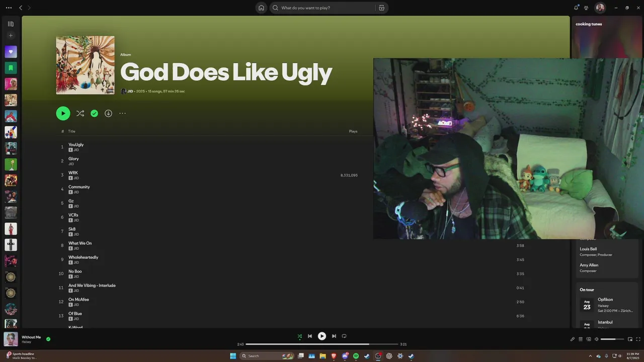The height and width of the screenshot is (362, 644).
Task: Seek within the song progress bar
Action: [322, 344]
